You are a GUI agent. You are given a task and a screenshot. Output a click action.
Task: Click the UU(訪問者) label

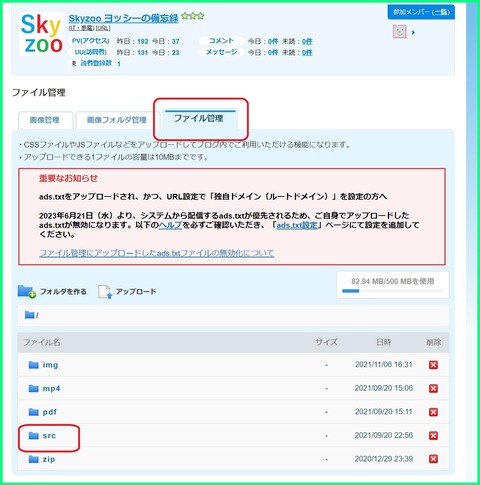91,52
